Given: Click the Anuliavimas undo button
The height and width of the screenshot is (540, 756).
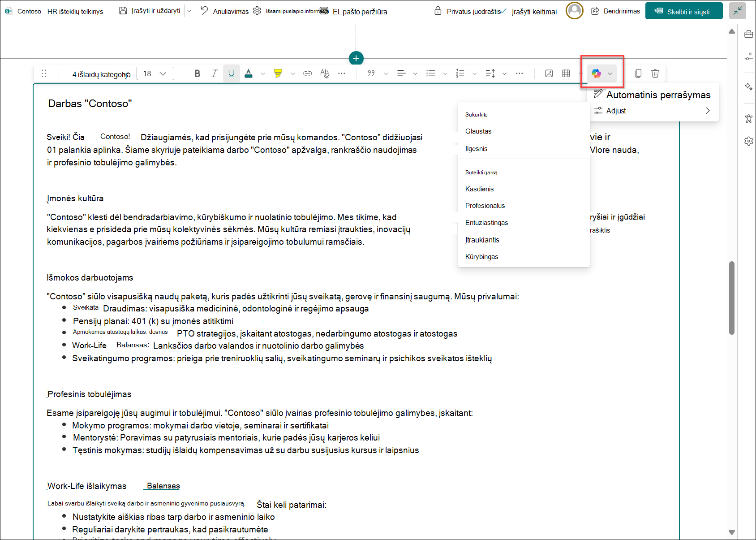Looking at the screenshot, I should (x=224, y=11).
